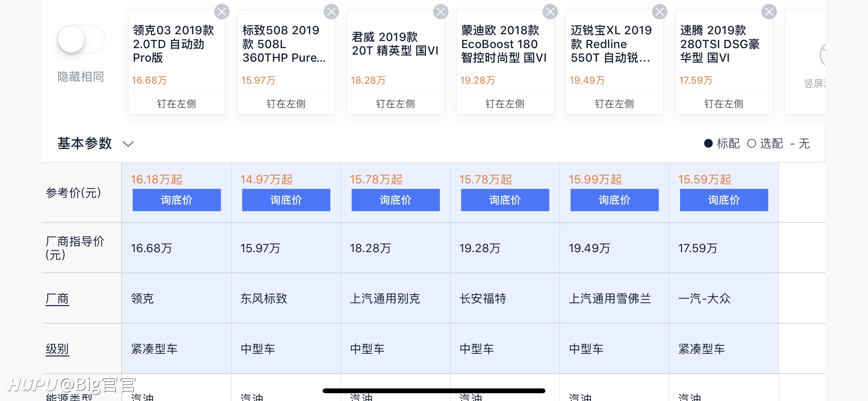Viewport: 868px width, 401px height.
Task: Select 18.28万 in 厂商指导价 row
Action: 371,248
